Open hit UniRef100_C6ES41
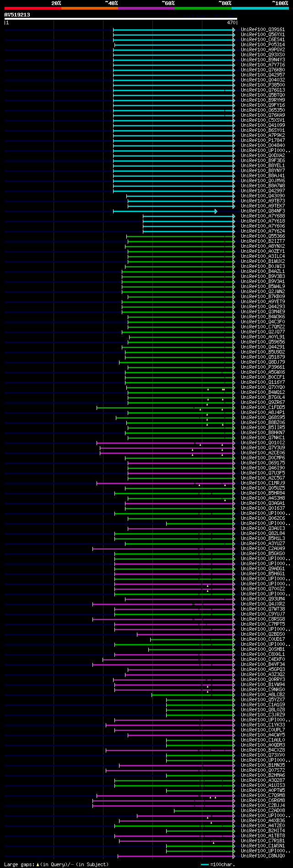293x868 pixels. click(263, 39)
